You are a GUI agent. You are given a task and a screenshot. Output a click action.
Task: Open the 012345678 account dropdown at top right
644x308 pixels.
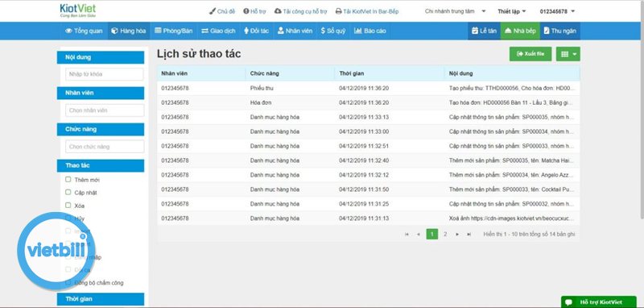557,11
